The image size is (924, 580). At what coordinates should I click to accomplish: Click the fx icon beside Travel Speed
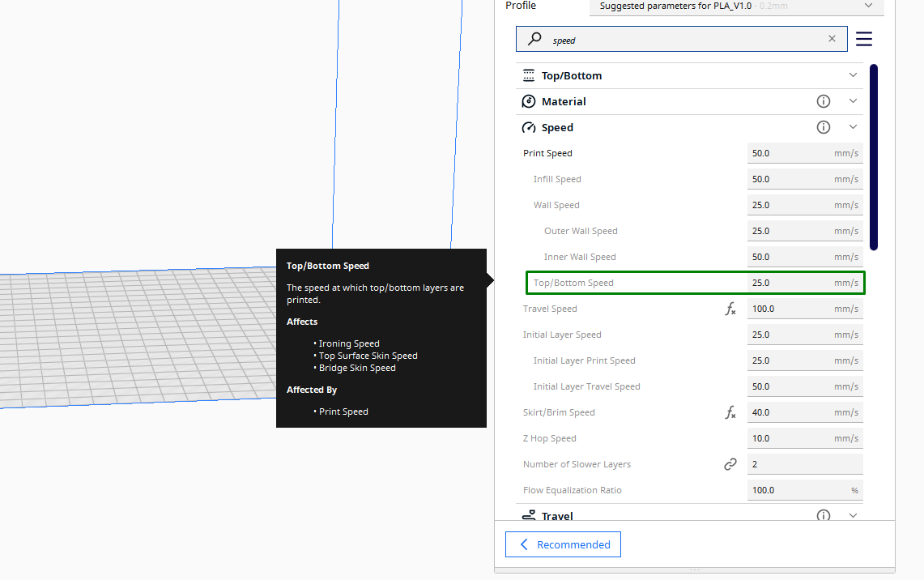(730, 309)
